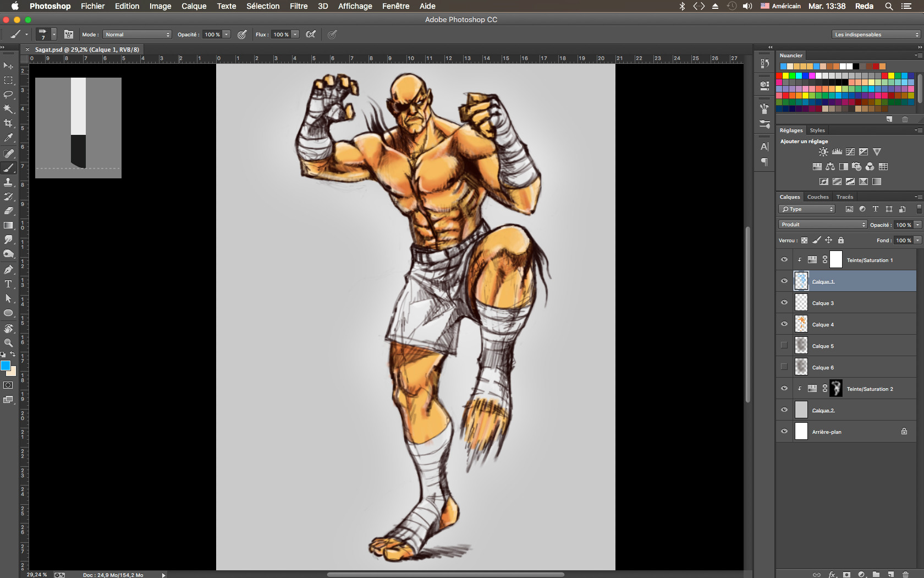Select the Eyedropper tool
This screenshot has width=924, height=578.
(8, 138)
